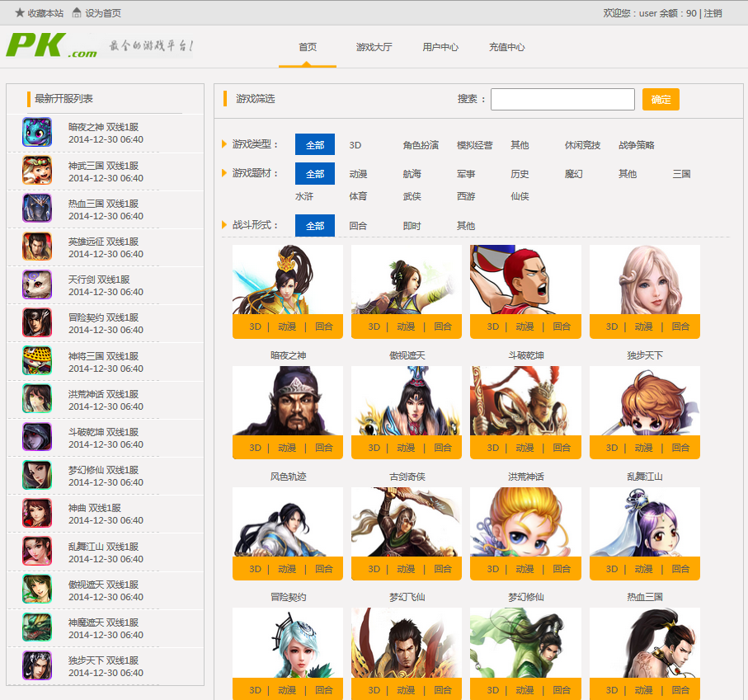Screen dimensions: 748x700
Task: Click the 英雄远征 server icon
Action: pyautogui.click(x=37, y=247)
